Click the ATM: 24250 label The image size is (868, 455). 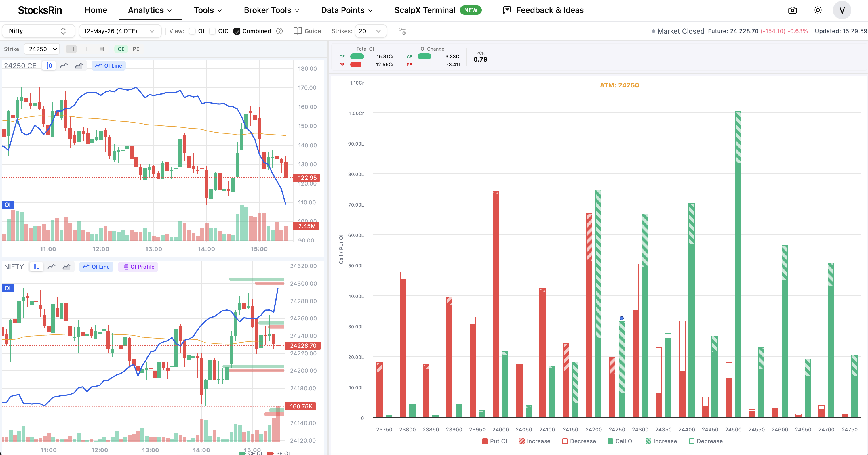619,85
